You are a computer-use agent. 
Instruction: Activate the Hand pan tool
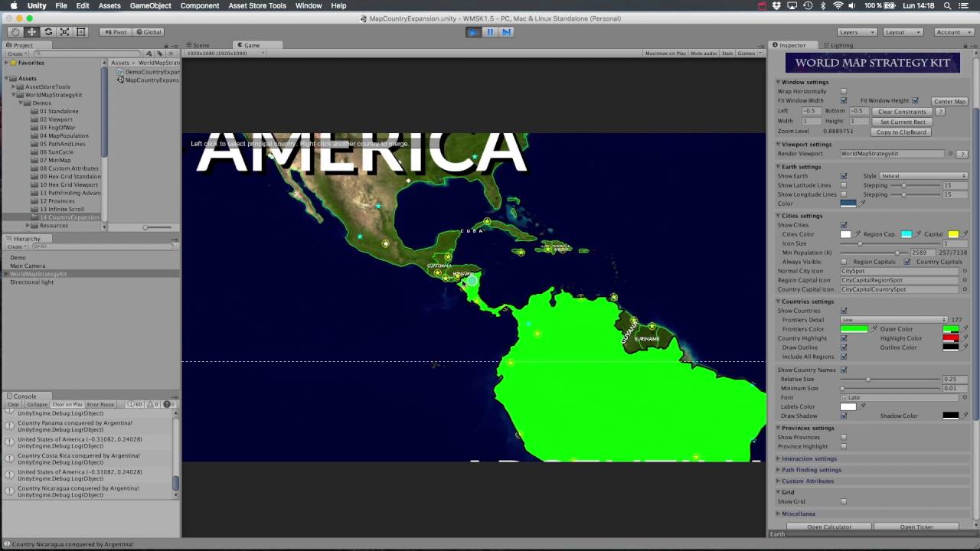pyautogui.click(x=15, y=31)
